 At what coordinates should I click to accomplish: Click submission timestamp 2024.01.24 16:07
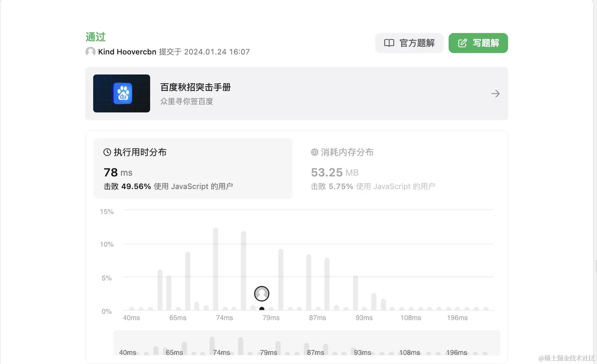217,52
